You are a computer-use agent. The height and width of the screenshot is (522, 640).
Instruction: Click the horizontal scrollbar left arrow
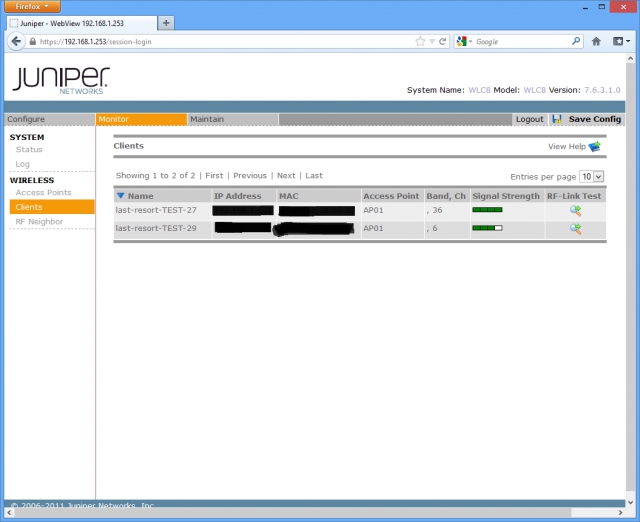click(x=9, y=513)
